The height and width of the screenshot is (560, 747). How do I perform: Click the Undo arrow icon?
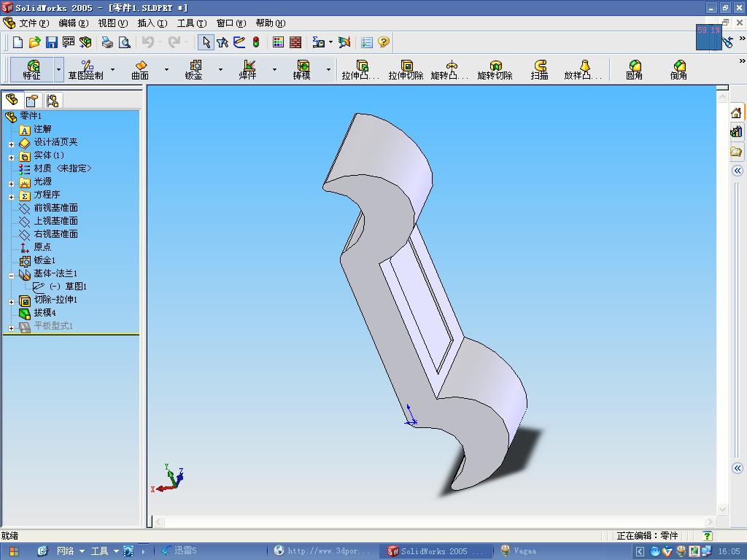[147, 42]
